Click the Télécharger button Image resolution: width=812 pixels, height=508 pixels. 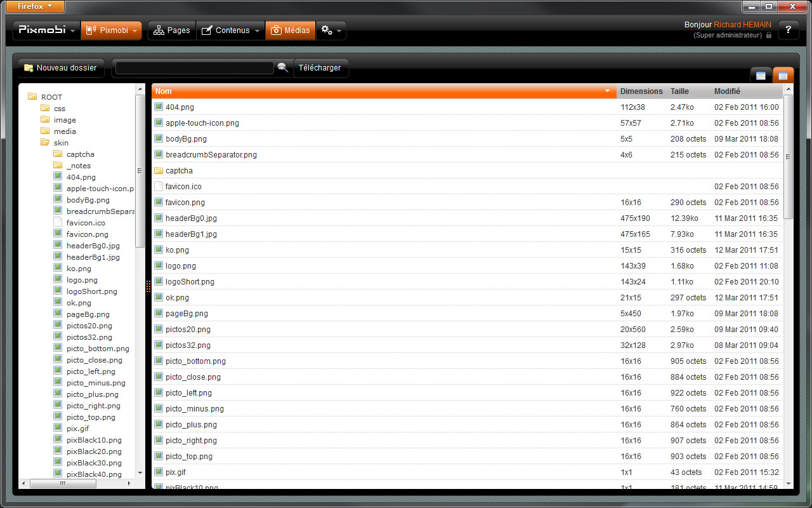click(320, 68)
